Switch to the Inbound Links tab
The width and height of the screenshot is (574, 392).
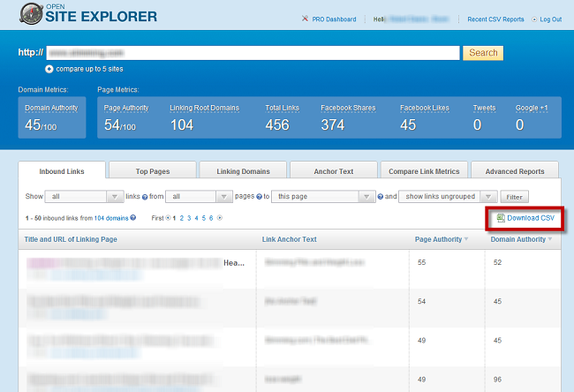[62, 170]
